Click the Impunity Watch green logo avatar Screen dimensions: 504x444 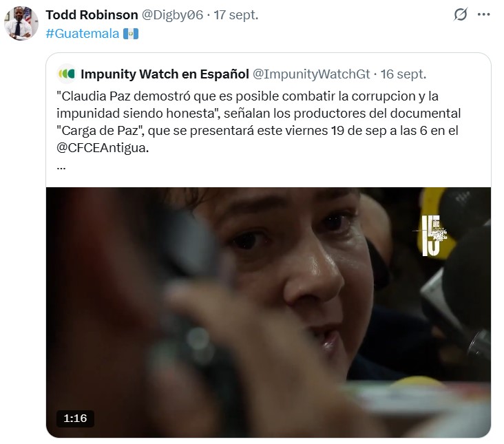(67, 74)
